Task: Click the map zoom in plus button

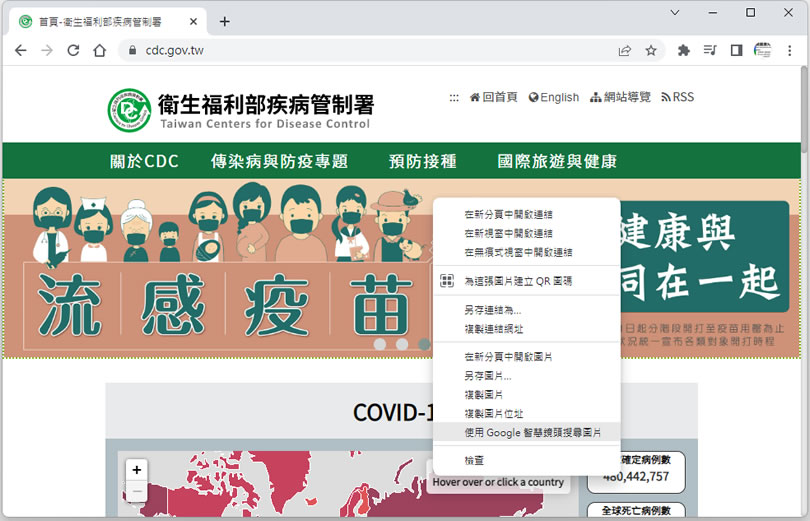Action: point(137,469)
